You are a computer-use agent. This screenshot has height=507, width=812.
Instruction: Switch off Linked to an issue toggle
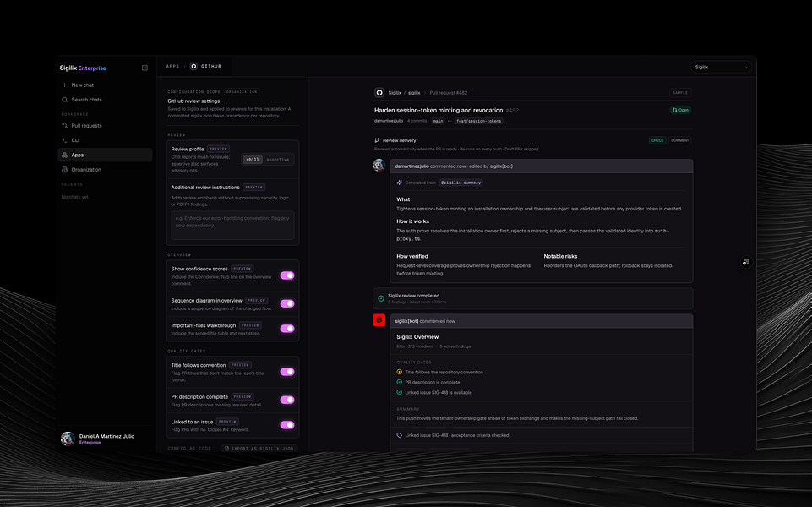click(x=287, y=425)
